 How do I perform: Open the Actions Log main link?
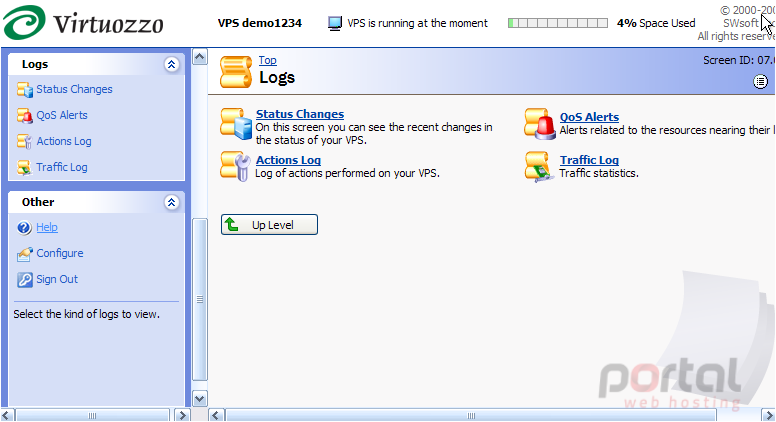pos(289,160)
